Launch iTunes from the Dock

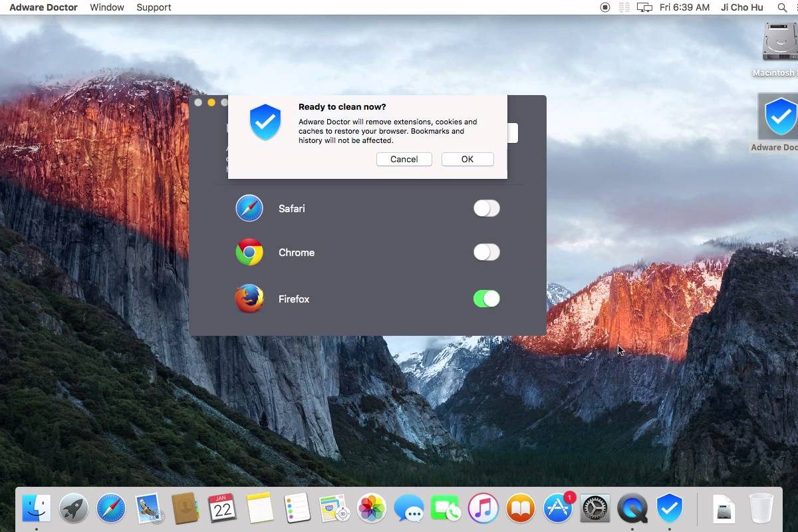[483, 509]
